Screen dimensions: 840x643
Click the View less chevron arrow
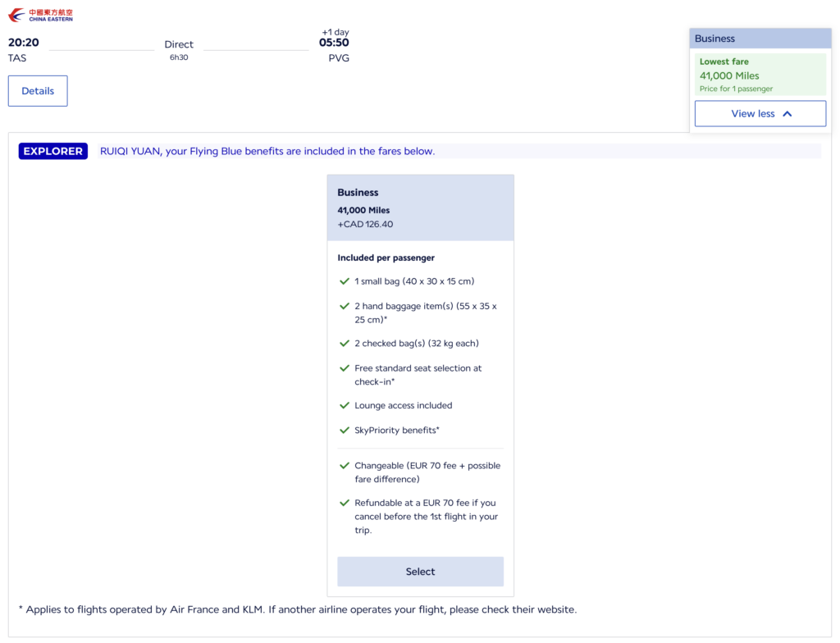pyautogui.click(x=787, y=114)
